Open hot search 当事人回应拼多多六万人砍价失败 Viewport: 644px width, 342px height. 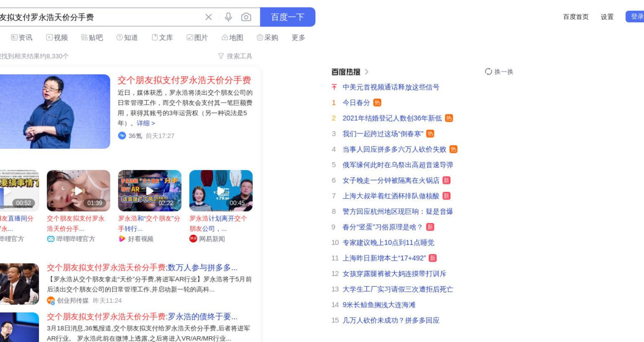394,149
